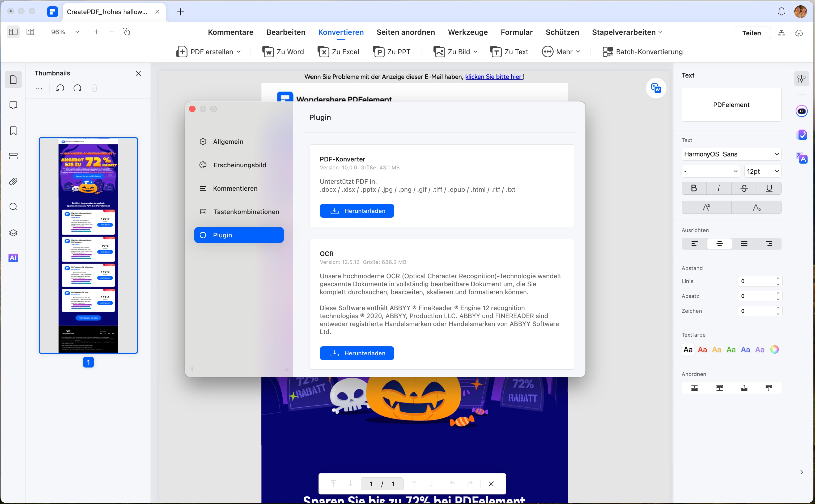The image size is (815, 504).
Task: Open the Kommentare tab
Action: (230, 32)
